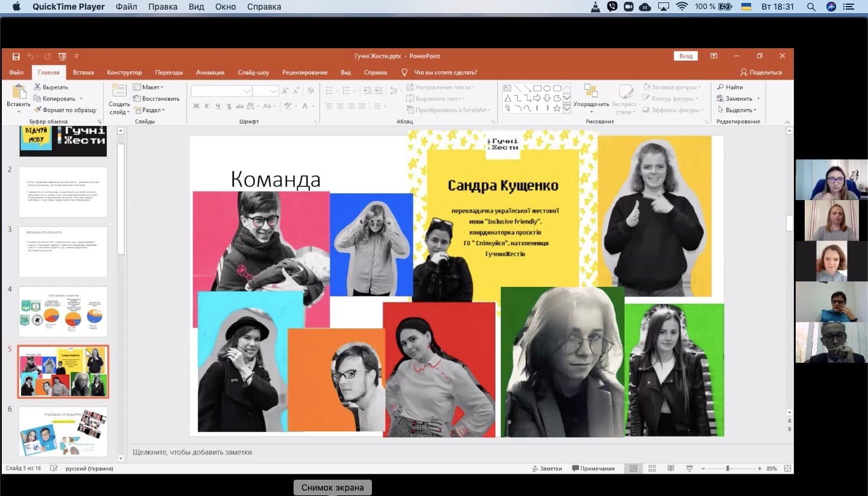The image size is (868, 496).
Task: Click fit slide to window icon
Action: [x=787, y=468]
